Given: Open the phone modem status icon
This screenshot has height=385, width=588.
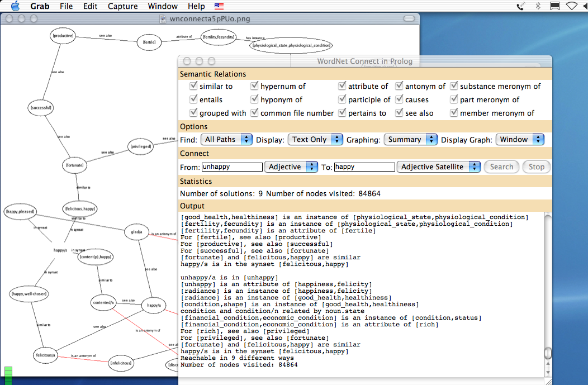Looking at the screenshot, I should (x=521, y=6).
